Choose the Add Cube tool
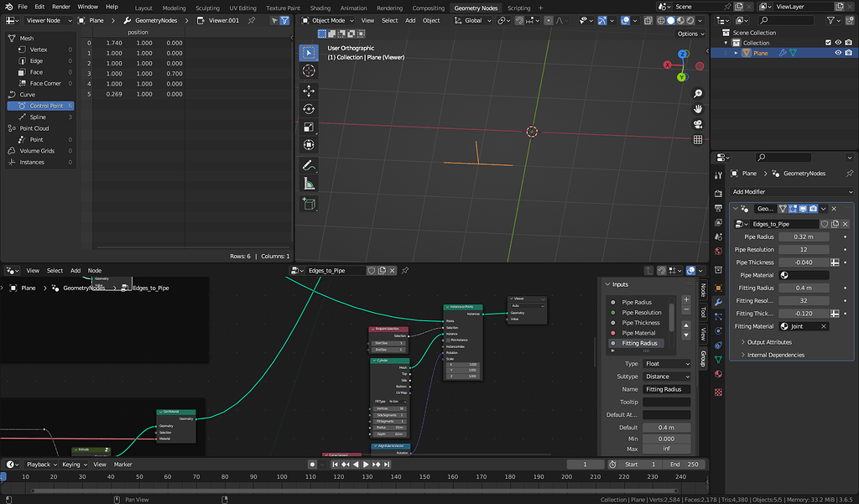The height and width of the screenshot is (504, 859). tap(309, 204)
